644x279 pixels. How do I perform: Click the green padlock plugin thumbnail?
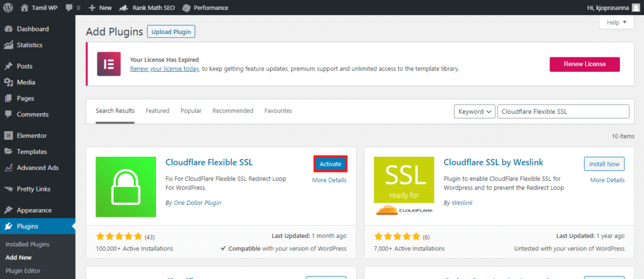coord(126,187)
